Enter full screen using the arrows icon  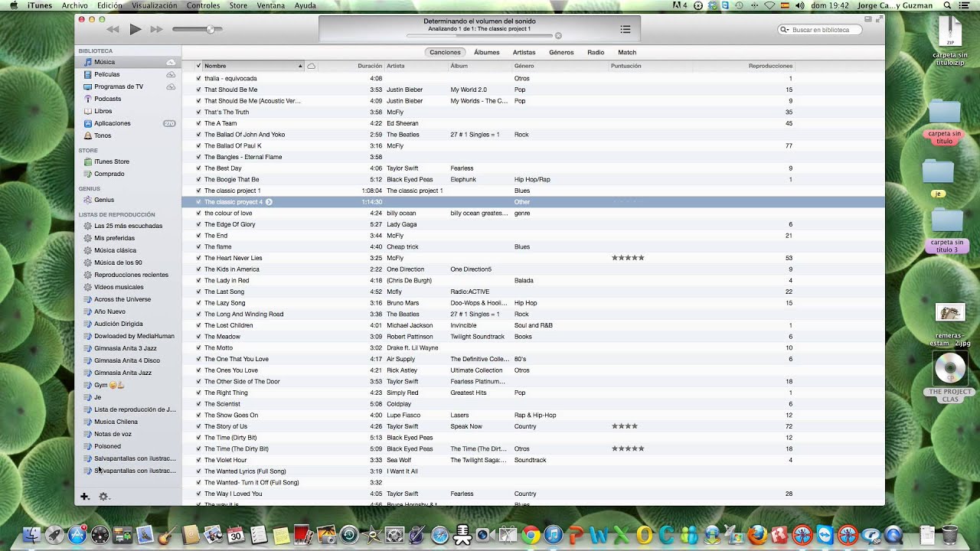[x=878, y=19]
